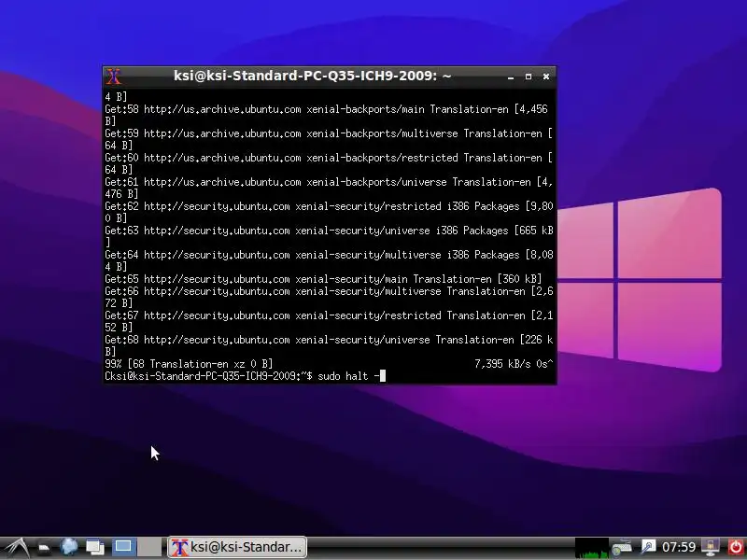The image size is (747, 560).
Task: Click the Get:65 xenial-security/main Translation-en line
Action: (323, 279)
